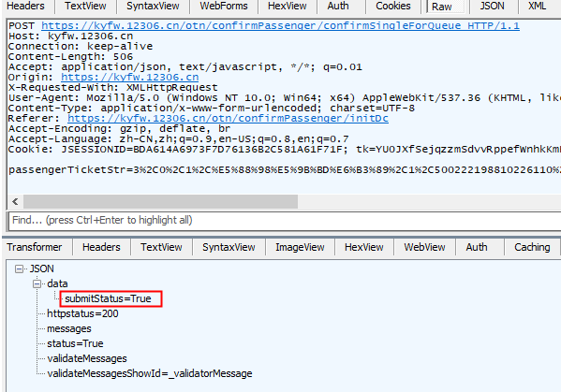Open the WebView tab
Screen dimensions: 561x392
[424, 247]
